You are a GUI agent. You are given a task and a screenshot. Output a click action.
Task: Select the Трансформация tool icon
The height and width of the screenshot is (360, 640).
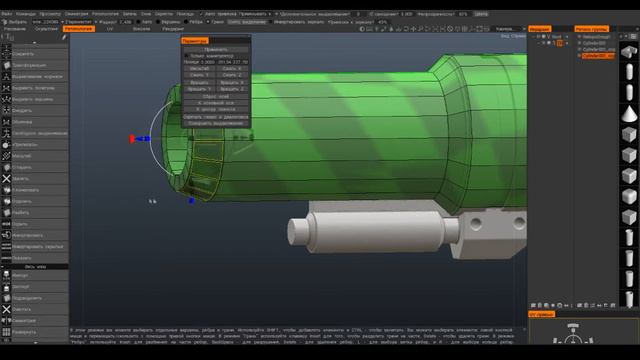click(6, 65)
